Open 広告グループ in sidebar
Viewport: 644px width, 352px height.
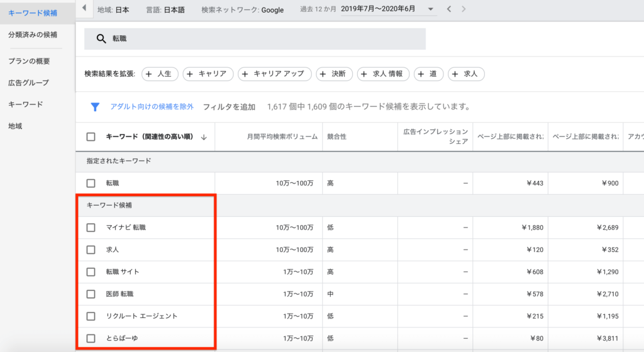[28, 83]
